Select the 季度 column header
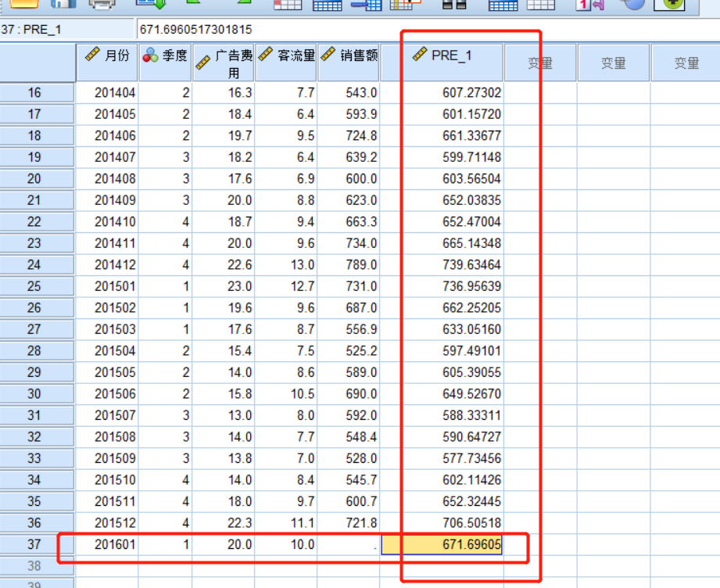Image resolution: width=720 pixels, height=588 pixels. tap(165, 63)
